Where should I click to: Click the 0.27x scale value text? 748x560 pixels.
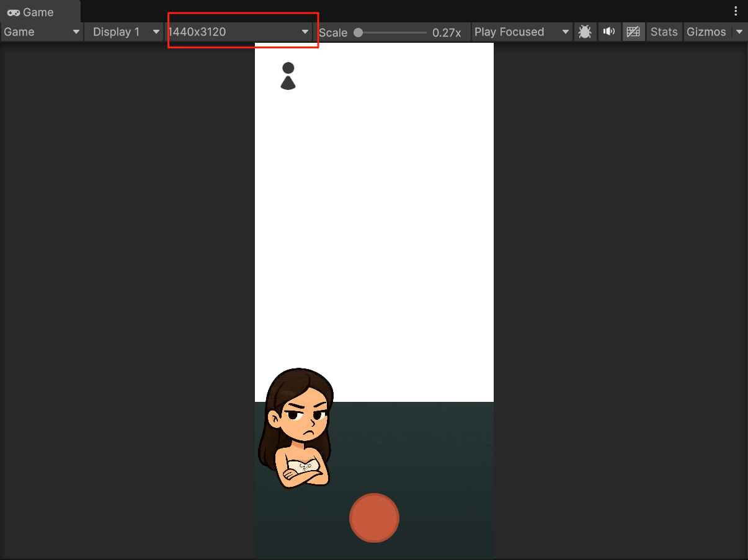point(447,32)
